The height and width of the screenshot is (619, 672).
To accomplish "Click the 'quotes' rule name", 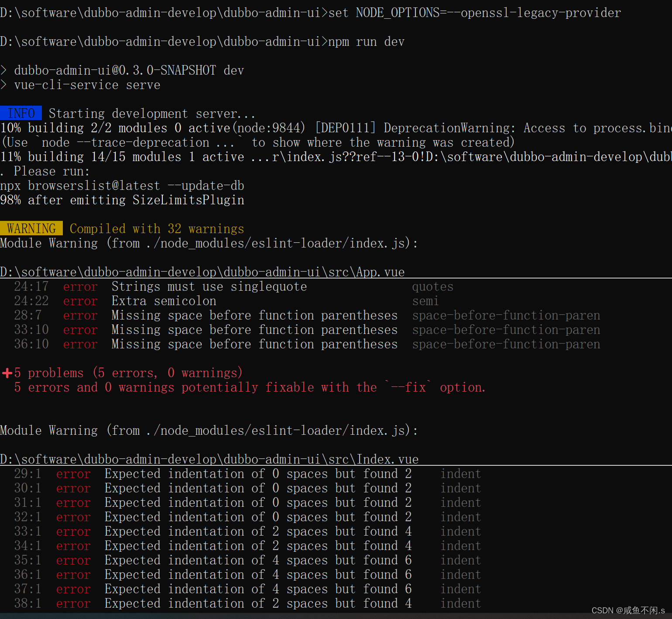I will [x=433, y=286].
